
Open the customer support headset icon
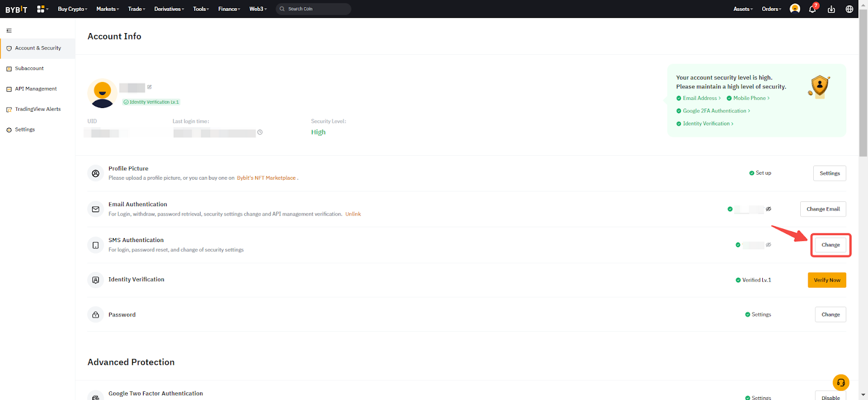coord(841,383)
